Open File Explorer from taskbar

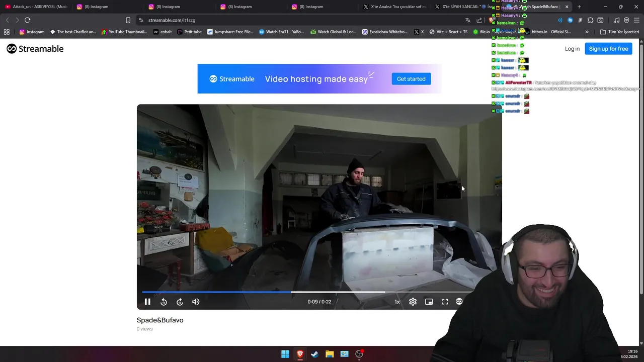click(x=330, y=354)
